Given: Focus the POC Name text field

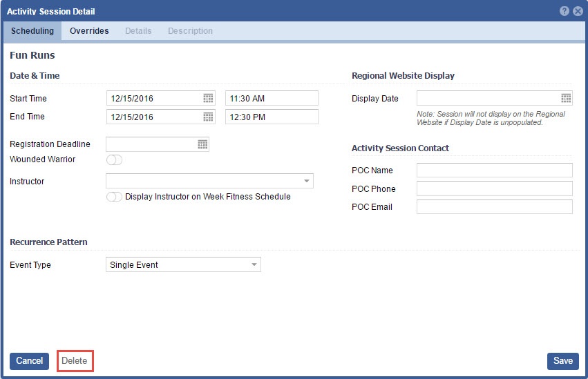Looking at the screenshot, I should [x=494, y=171].
